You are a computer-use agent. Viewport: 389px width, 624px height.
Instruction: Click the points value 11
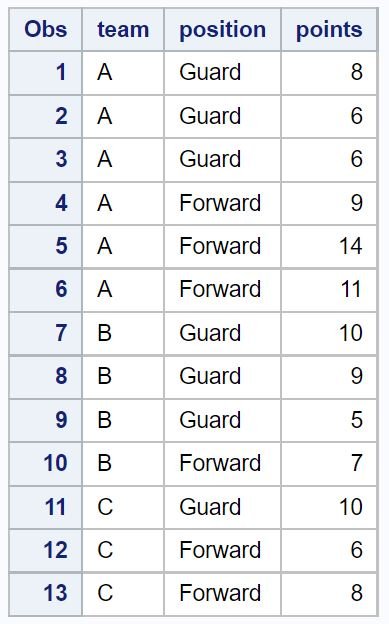pyautogui.click(x=329, y=290)
